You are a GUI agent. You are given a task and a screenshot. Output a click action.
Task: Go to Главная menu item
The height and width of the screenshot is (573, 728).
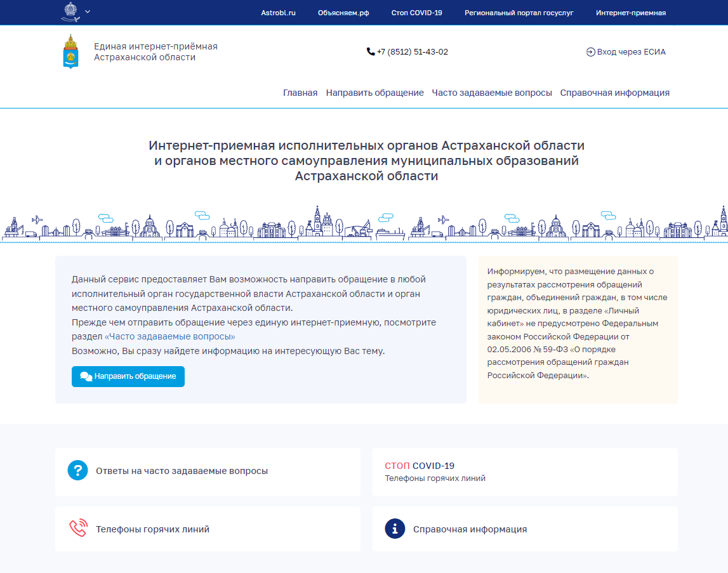[300, 93]
